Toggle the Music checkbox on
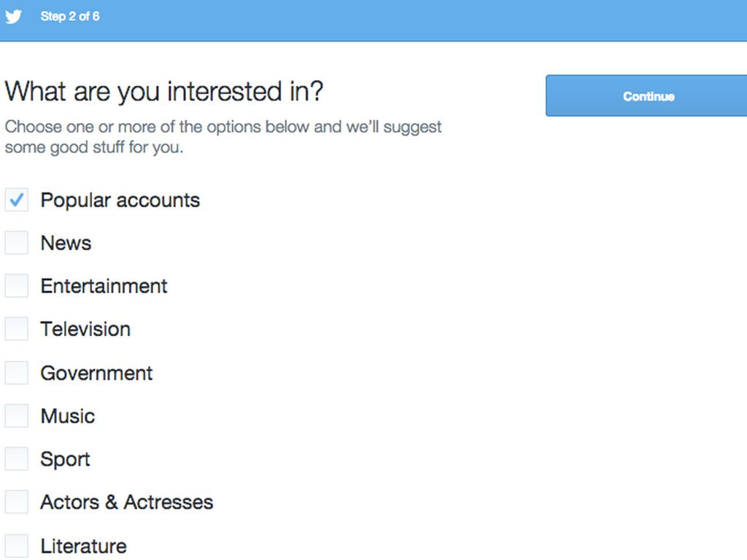Screen dimensions: 747x560 pos(16,416)
